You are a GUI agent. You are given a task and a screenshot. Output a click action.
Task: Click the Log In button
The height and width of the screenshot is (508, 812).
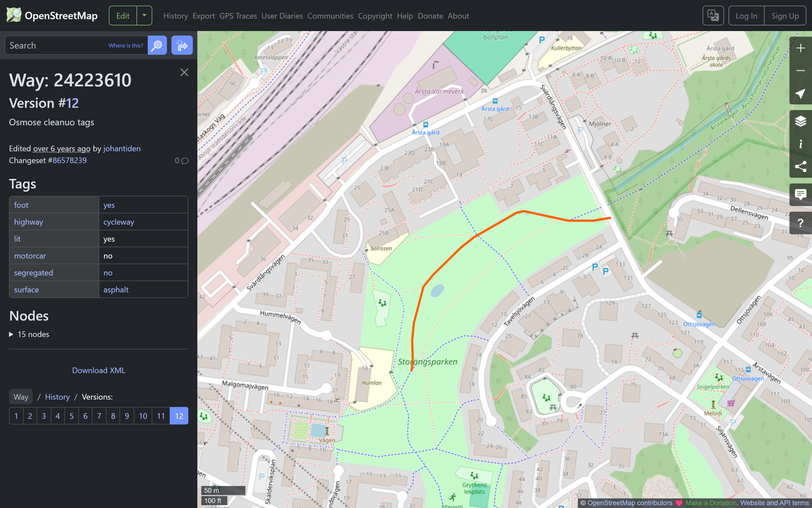(746, 16)
